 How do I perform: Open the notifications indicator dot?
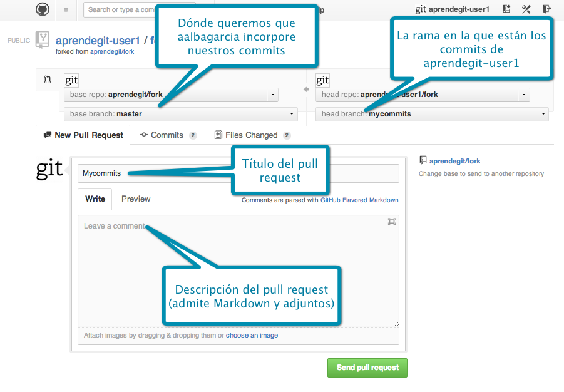(x=66, y=10)
